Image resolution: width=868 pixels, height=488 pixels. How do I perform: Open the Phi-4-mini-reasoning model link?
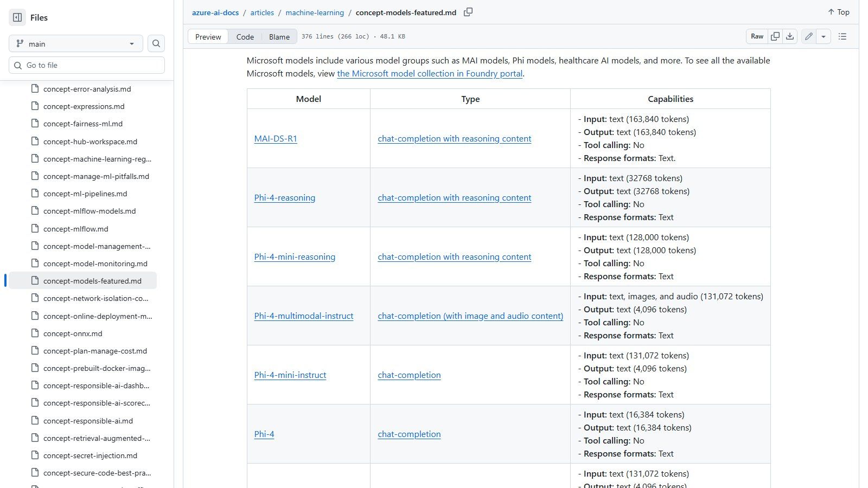click(295, 257)
